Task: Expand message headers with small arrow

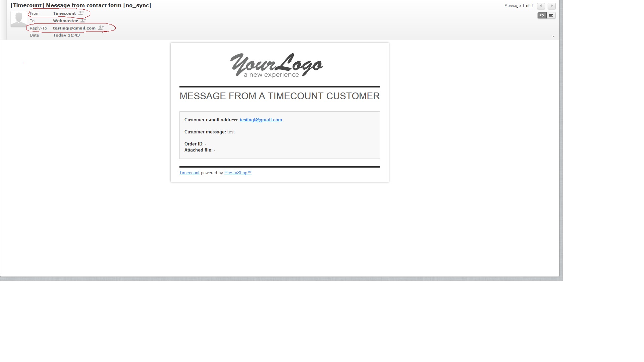Action: [553, 36]
